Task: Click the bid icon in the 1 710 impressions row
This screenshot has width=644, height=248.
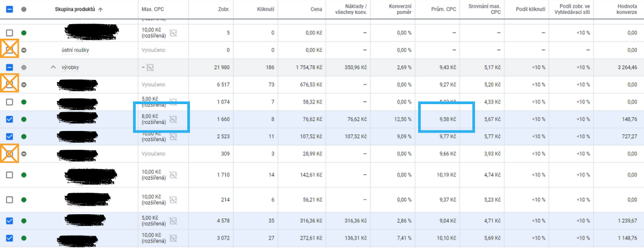Action: coord(173,174)
